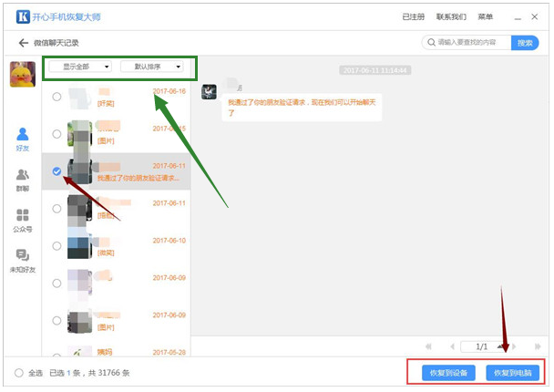The width and height of the screenshot is (554, 392).
Task: Uncheck the selected contact dated 2017-06-11
Action: point(57,171)
